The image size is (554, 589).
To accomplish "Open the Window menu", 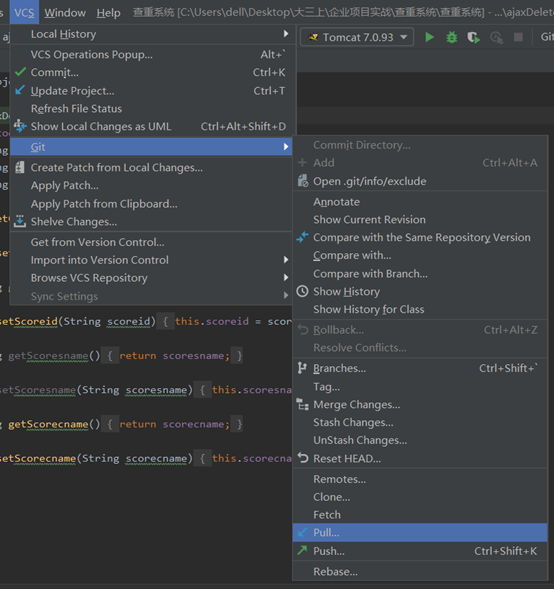I will (x=65, y=12).
